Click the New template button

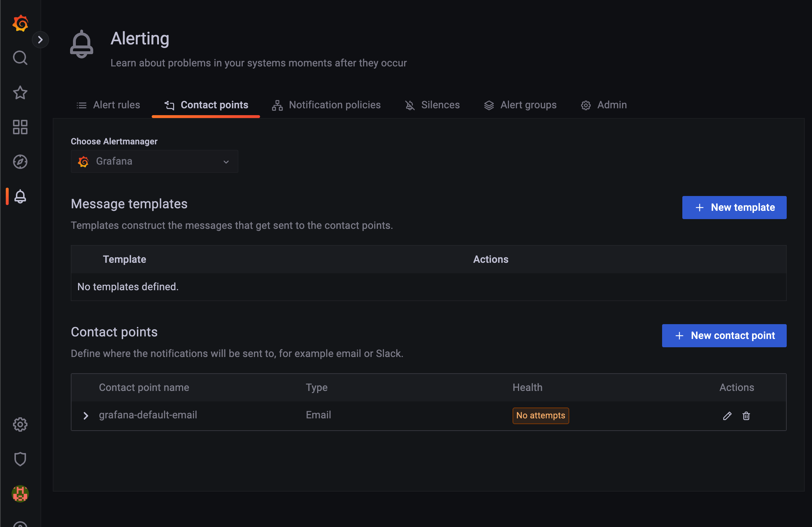coord(734,208)
